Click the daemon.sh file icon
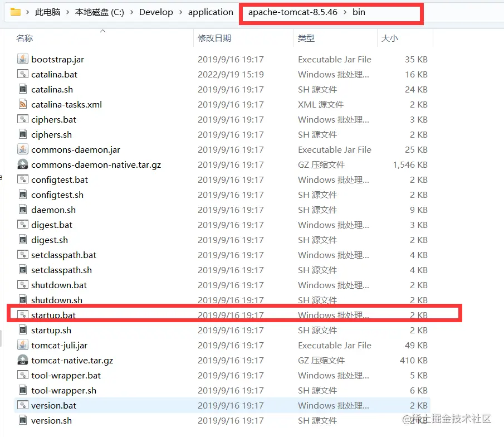Viewport: 504px width, 437px height. point(22,210)
